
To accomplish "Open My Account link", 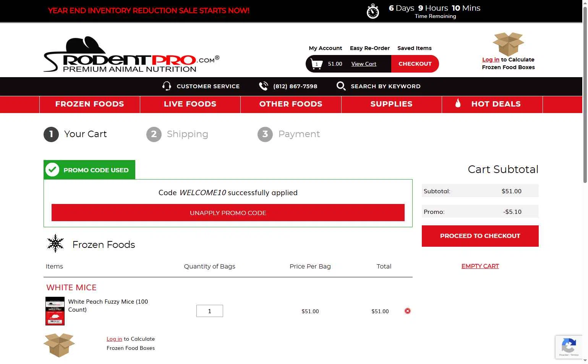I will (326, 48).
